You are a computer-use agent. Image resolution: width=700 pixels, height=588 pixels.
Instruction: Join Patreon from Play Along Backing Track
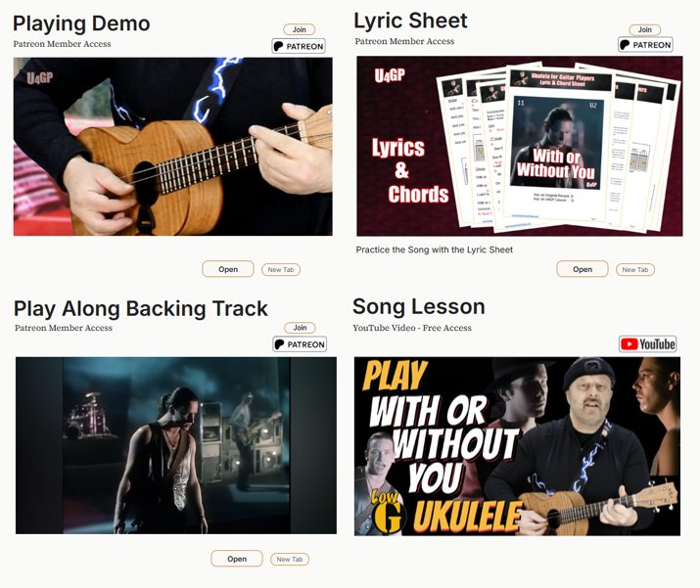(300, 328)
